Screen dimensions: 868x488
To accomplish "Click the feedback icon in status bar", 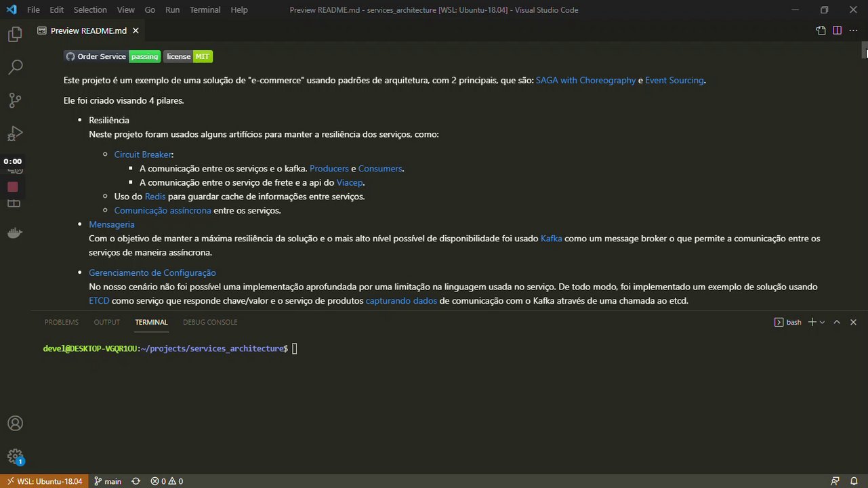I will click(x=835, y=481).
